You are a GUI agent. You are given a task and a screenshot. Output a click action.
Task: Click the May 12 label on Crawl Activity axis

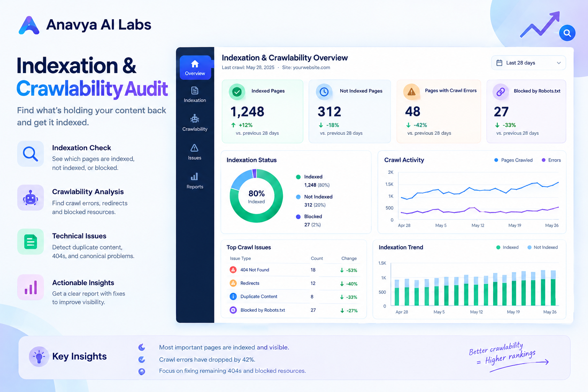(478, 225)
